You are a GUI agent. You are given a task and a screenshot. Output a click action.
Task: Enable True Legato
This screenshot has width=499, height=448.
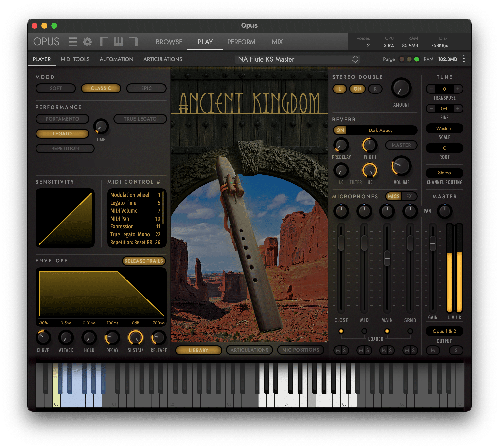pos(140,119)
